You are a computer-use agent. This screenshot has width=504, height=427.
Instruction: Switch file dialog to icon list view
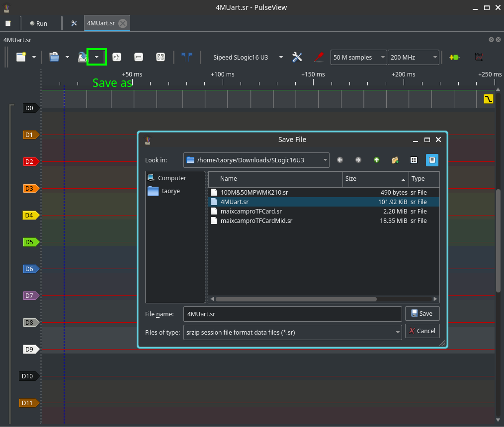(x=413, y=160)
